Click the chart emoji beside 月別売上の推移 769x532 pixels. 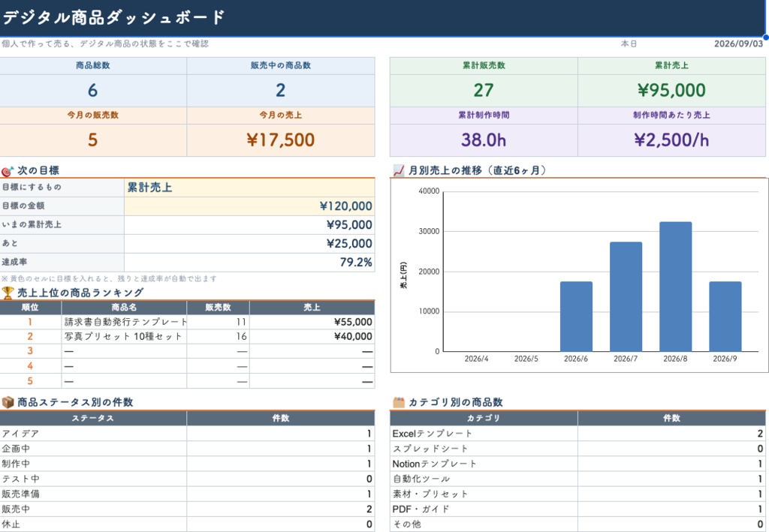[x=399, y=170]
